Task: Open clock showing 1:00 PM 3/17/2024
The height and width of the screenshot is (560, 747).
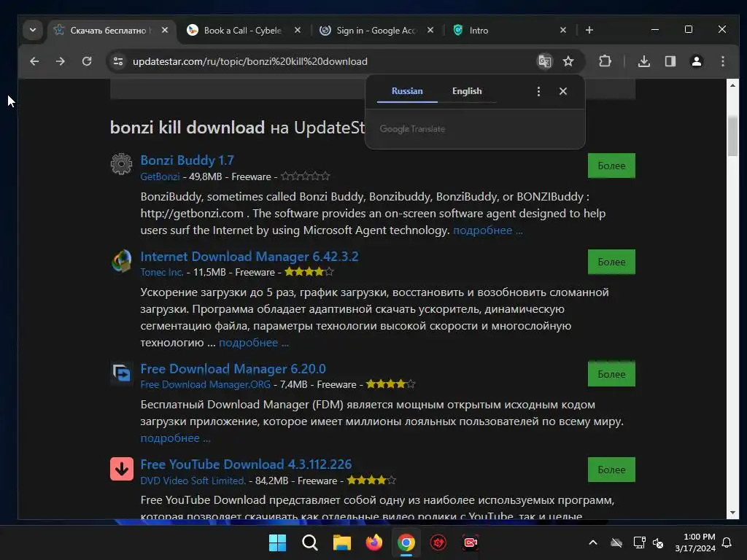Action: pos(695,542)
